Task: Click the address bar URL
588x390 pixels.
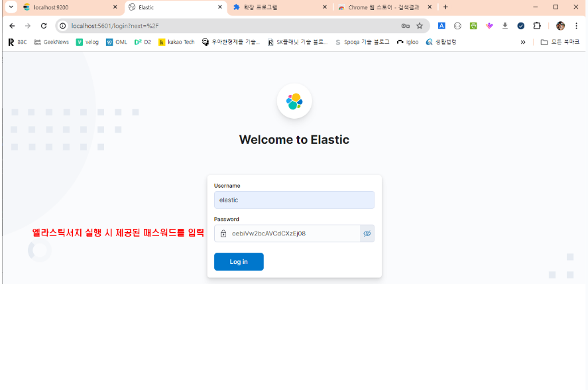Action: [115, 26]
